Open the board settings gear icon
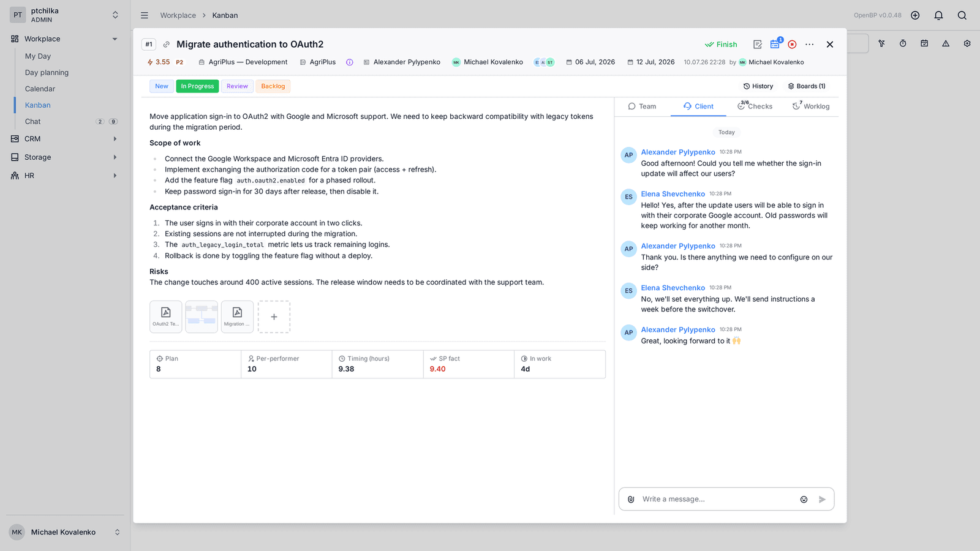 (967, 43)
